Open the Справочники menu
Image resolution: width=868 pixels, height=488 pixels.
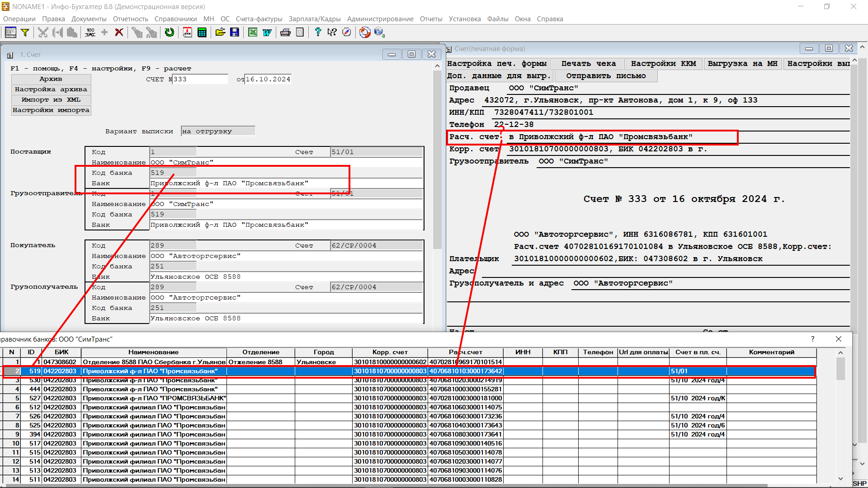tap(175, 19)
